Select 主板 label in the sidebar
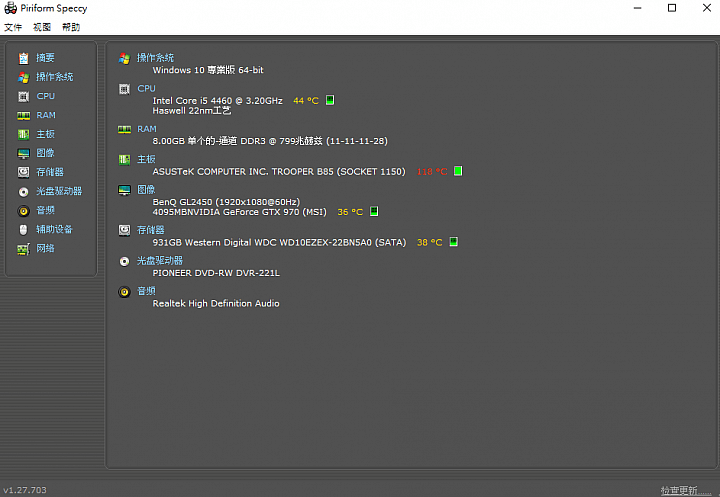 (45, 134)
